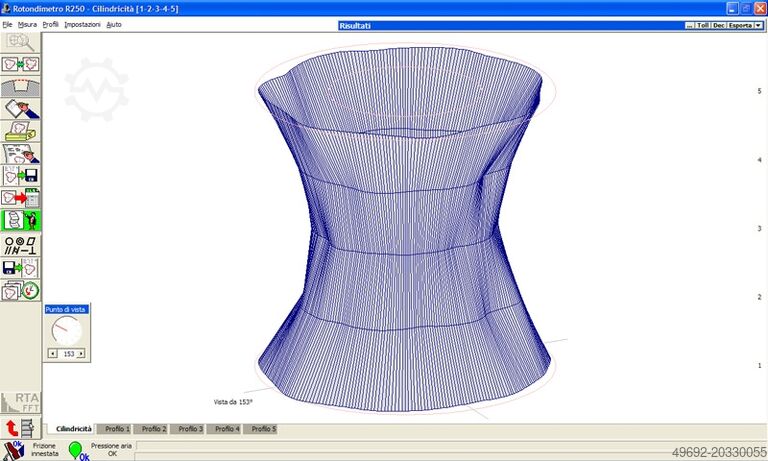Click the zoom magnifier tool icon
The image size is (768, 461).
click(x=20, y=42)
